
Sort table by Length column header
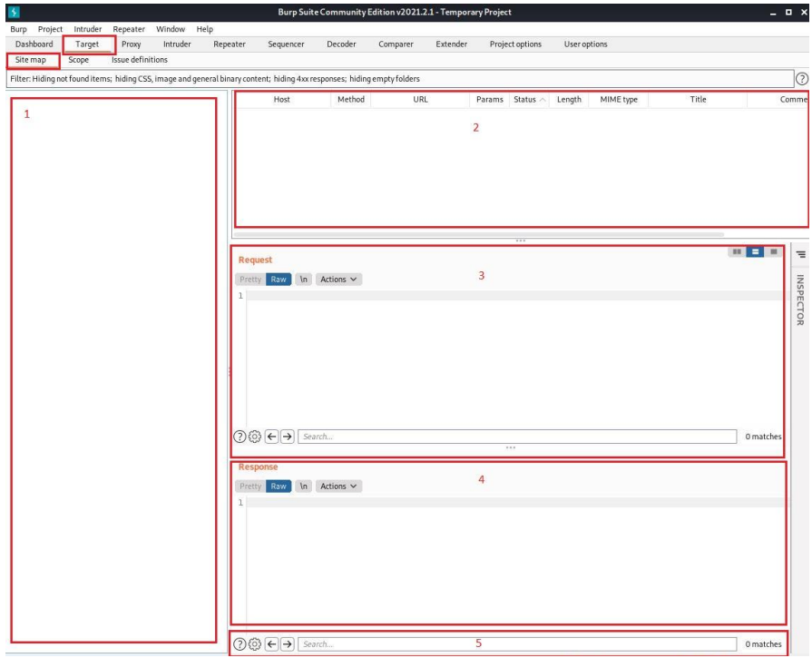pos(569,100)
